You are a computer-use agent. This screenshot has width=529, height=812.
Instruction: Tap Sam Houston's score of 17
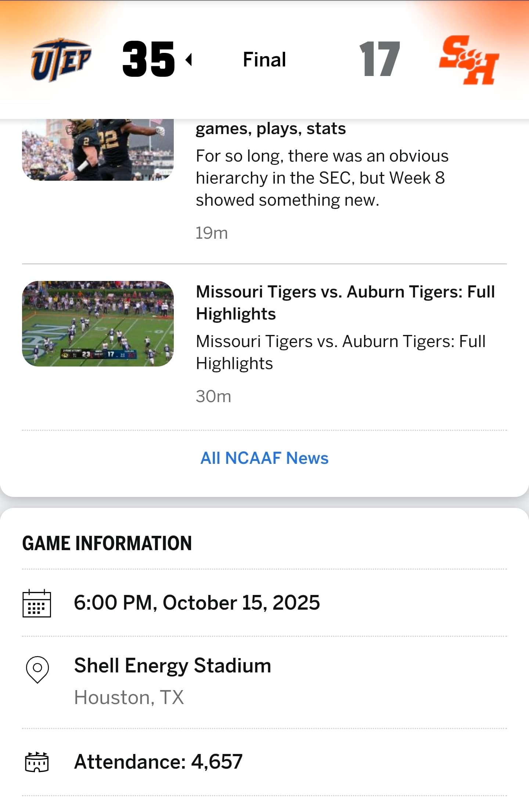379,59
